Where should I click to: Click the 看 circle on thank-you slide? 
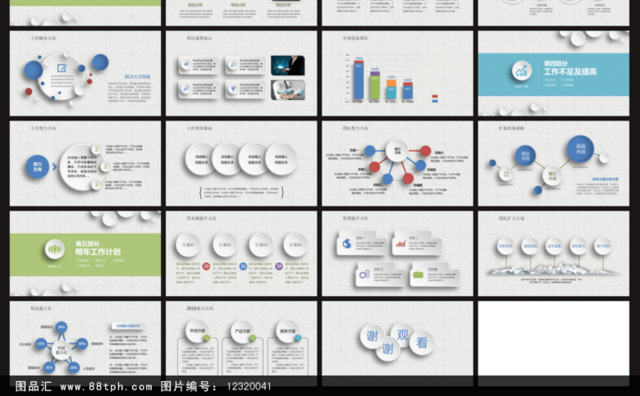422,343
